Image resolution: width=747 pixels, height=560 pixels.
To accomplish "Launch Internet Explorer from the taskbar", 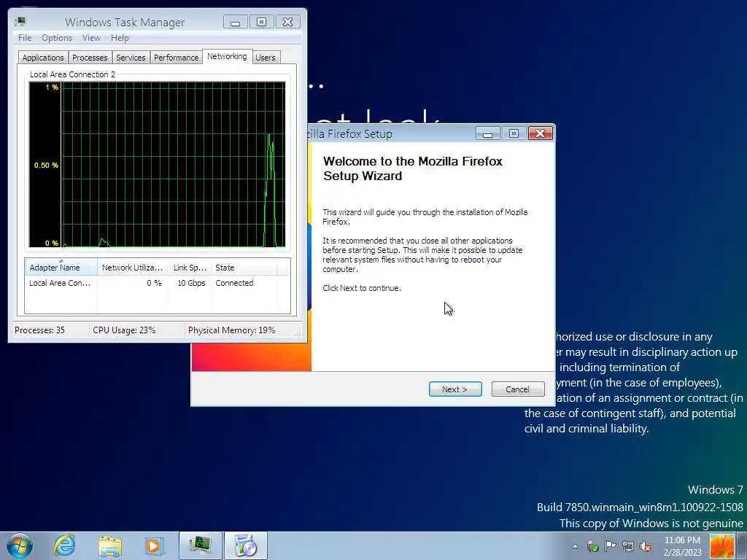I will 64,545.
